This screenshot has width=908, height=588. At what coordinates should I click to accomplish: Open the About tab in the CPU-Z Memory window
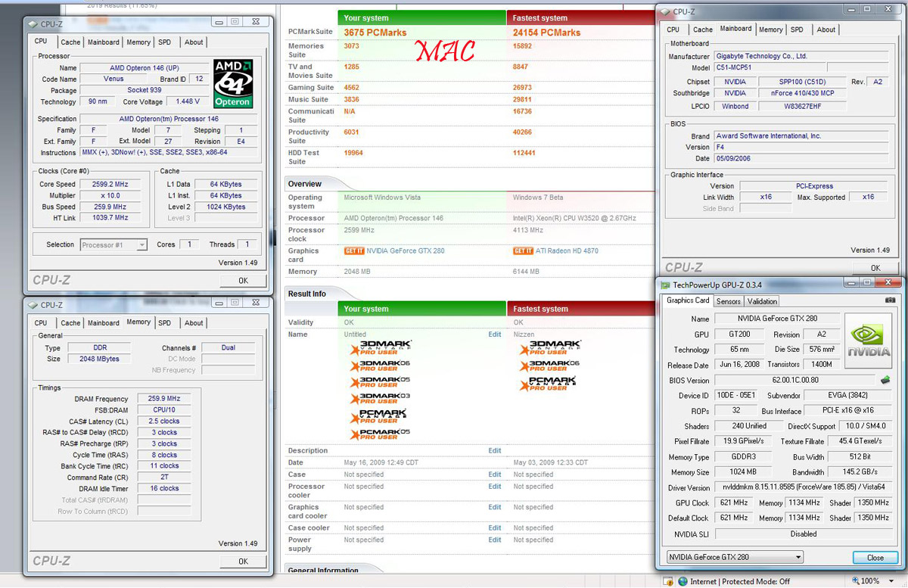click(194, 323)
